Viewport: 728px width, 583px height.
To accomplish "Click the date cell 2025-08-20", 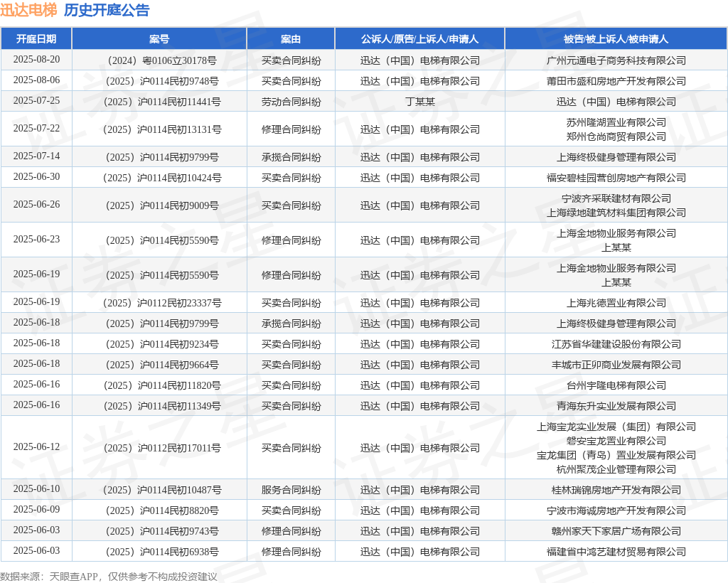I will tap(36, 60).
